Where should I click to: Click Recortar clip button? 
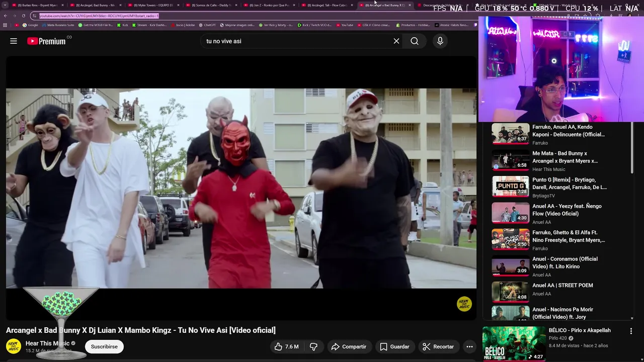pos(438,346)
